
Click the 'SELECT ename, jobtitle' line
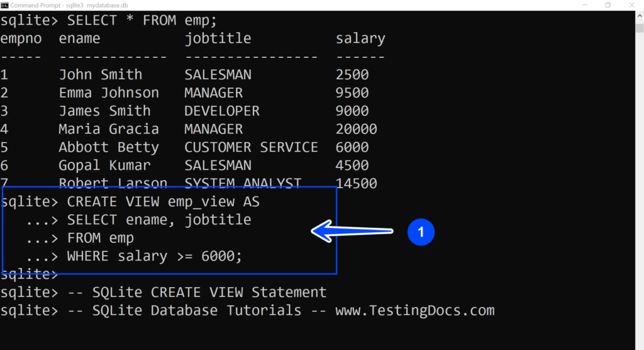coord(159,220)
